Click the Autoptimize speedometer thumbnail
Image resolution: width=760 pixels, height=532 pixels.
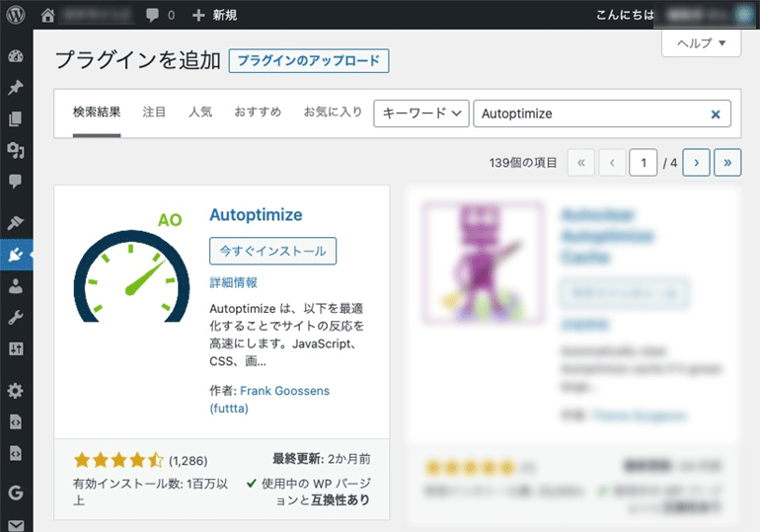tap(131, 266)
